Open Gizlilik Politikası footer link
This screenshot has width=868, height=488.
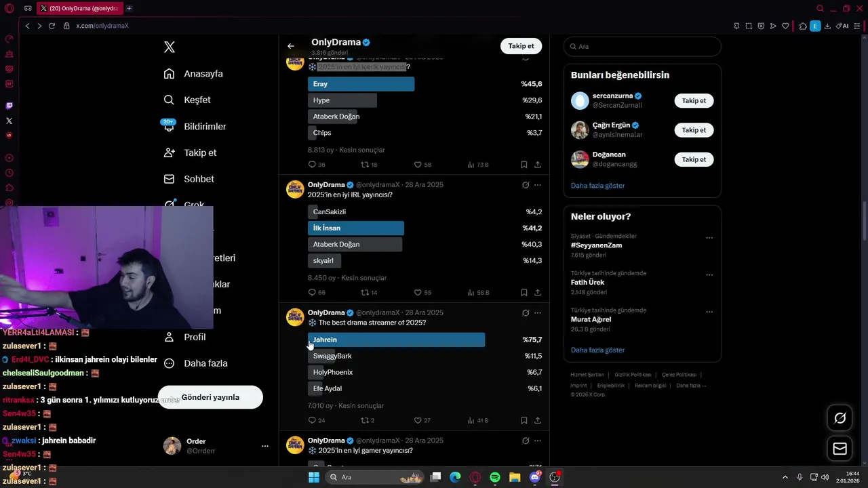633,375
